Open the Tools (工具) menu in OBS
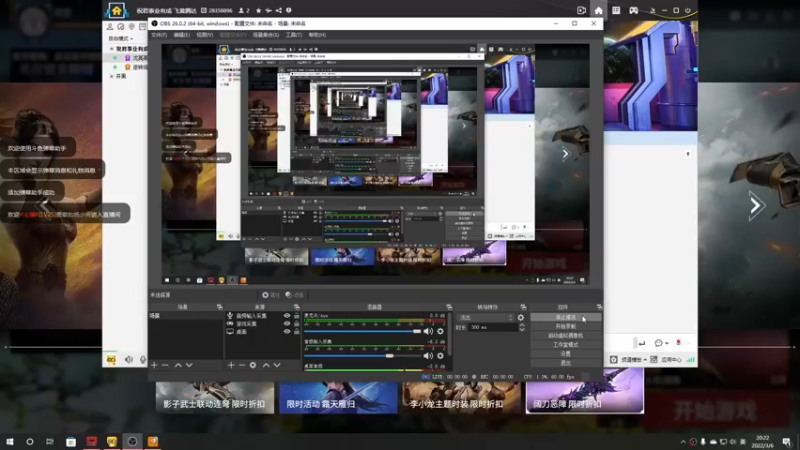Viewport: 800px width, 450px height. tap(294, 35)
